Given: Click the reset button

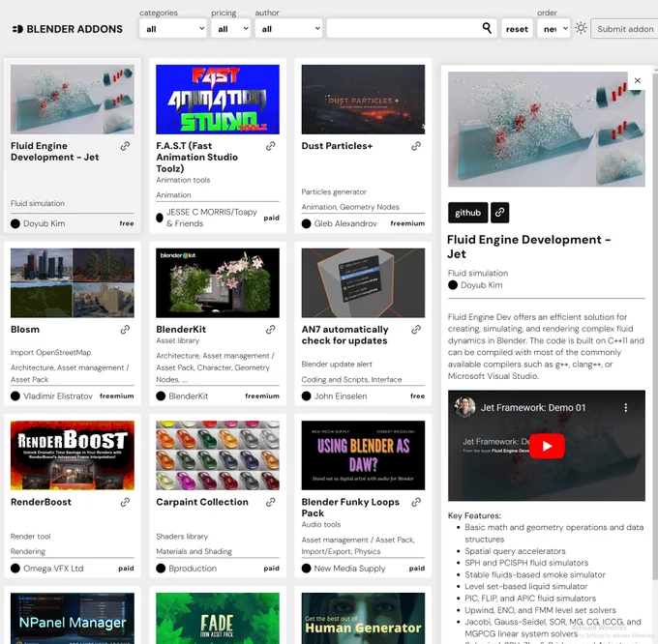Looking at the screenshot, I should [517, 28].
